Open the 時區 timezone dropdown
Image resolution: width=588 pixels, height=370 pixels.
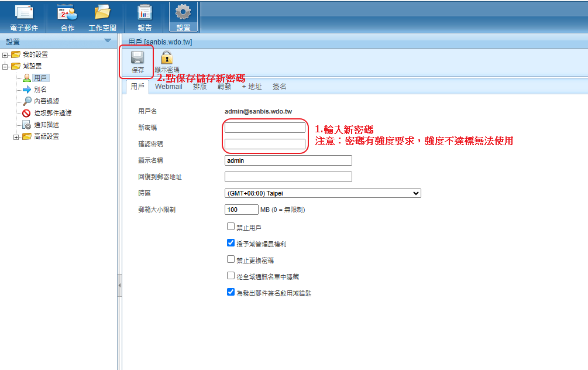(x=322, y=193)
